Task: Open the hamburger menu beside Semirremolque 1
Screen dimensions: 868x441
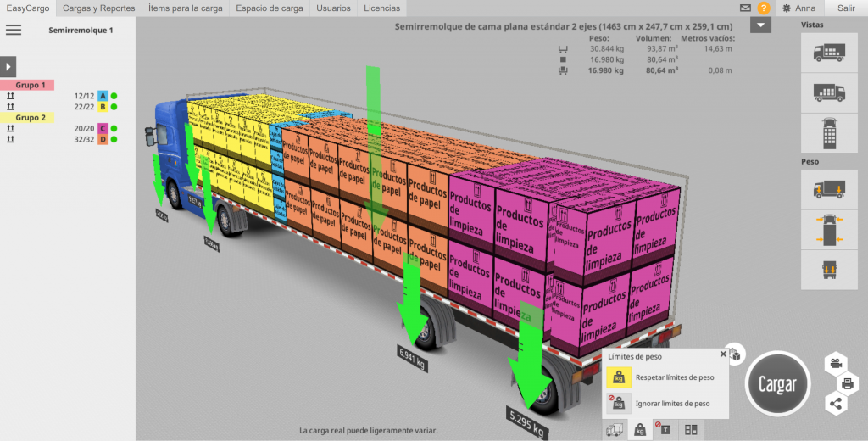Action: click(14, 30)
